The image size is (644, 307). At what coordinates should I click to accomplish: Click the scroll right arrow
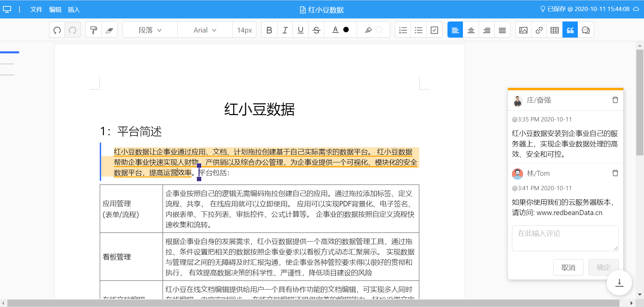point(631,303)
